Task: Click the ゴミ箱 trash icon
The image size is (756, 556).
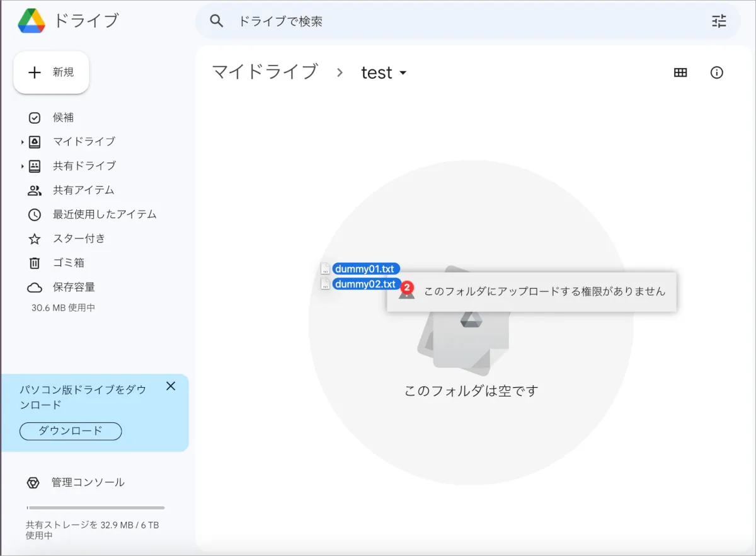Action: (x=35, y=263)
